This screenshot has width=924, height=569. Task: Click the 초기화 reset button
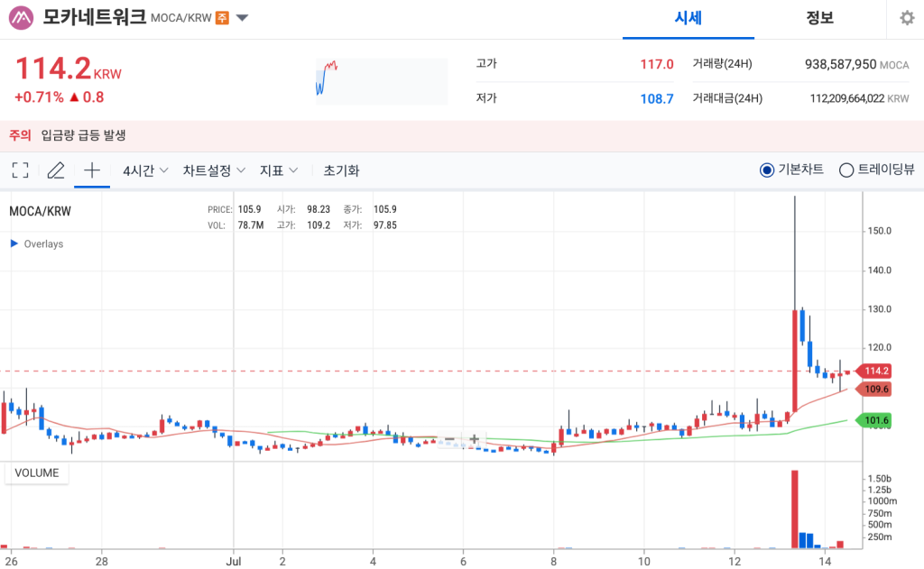click(x=341, y=170)
